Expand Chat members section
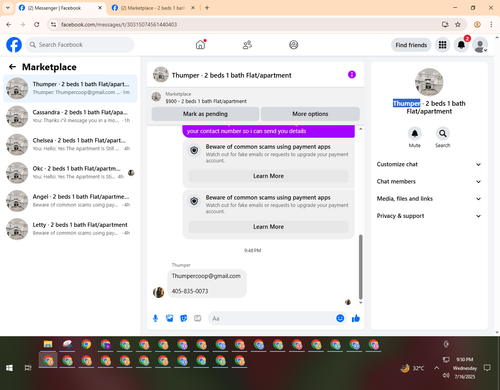This screenshot has width=500, height=390. pyautogui.click(x=429, y=182)
